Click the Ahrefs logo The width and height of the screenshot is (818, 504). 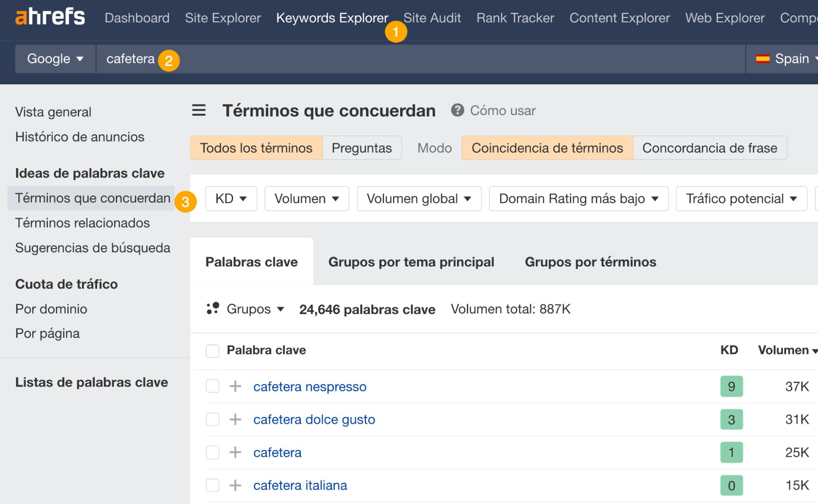tap(49, 17)
